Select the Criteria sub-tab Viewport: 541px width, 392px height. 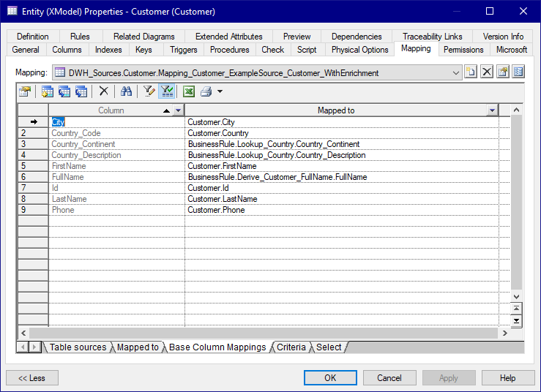point(291,347)
